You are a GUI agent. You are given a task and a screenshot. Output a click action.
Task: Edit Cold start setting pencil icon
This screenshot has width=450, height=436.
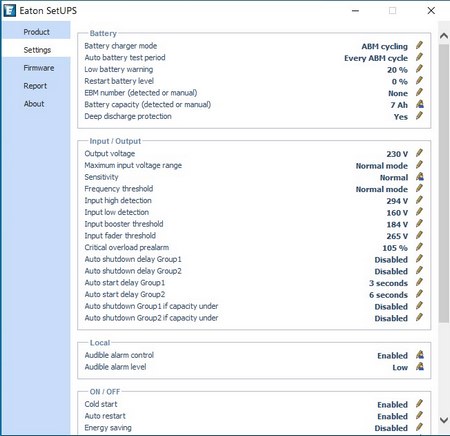(x=419, y=404)
